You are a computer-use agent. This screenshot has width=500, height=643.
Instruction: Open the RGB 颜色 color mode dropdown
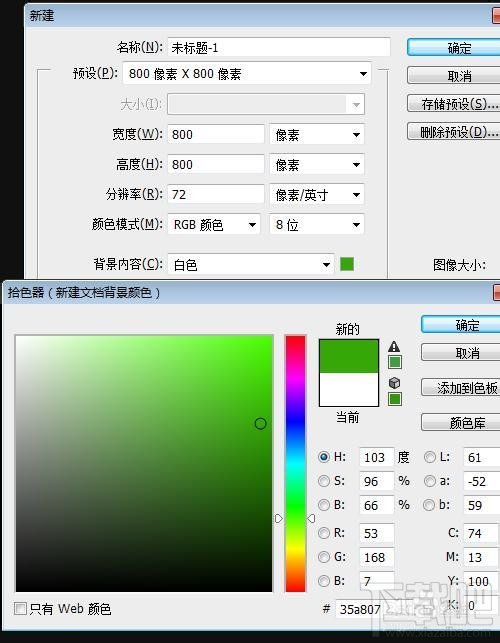pyautogui.click(x=214, y=224)
